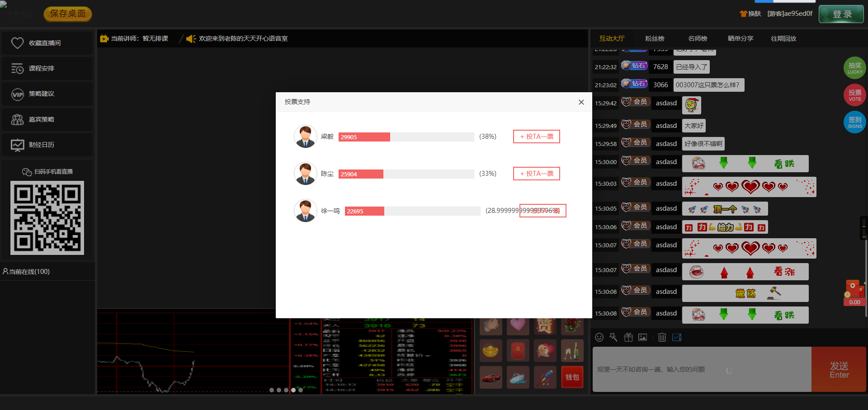
Task: Click the 抽奖 LUCKY draw circle button
Action: 854,68
